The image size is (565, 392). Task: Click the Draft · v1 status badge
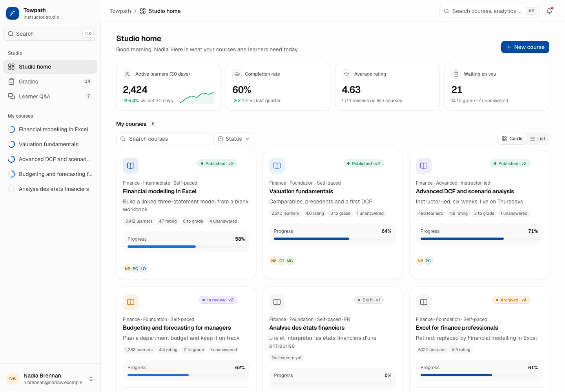point(369,300)
